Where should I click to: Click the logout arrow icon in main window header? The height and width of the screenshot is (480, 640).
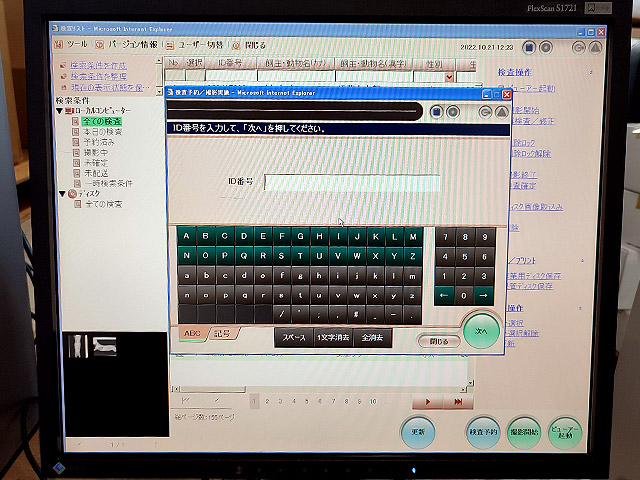click(578, 48)
